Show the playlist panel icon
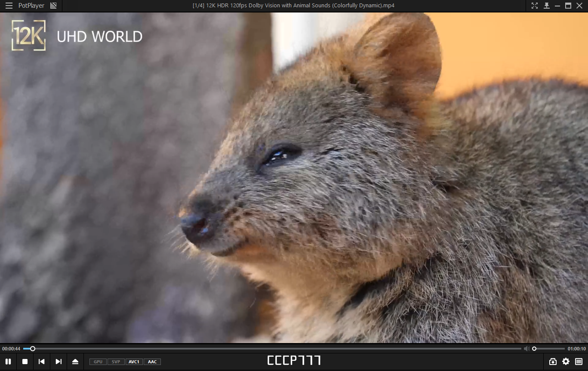 (579, 362)
